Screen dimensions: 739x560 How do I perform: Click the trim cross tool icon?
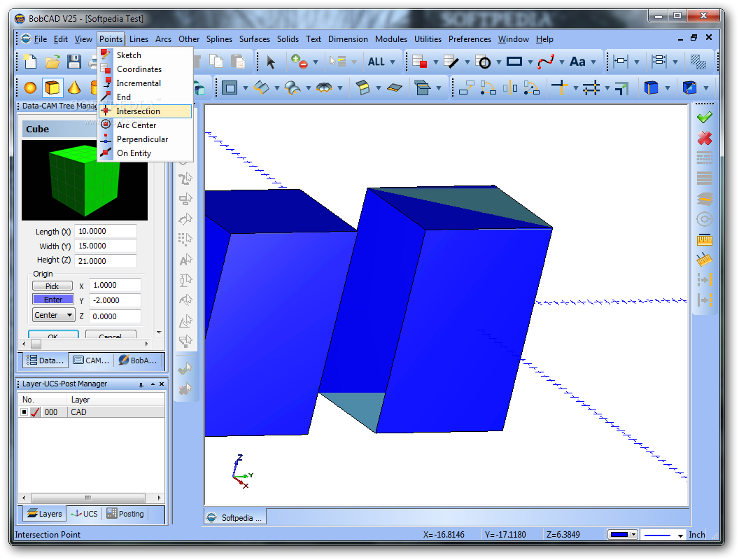point(559,87)
